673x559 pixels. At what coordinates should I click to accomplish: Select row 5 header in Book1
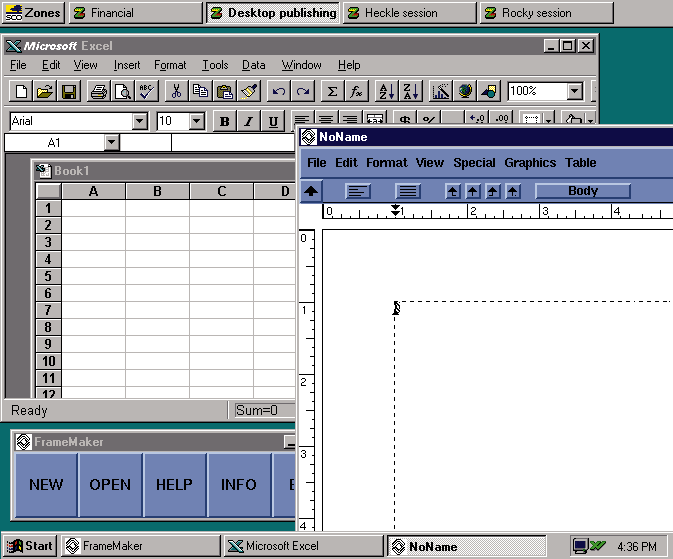click(x=48, y=276)
